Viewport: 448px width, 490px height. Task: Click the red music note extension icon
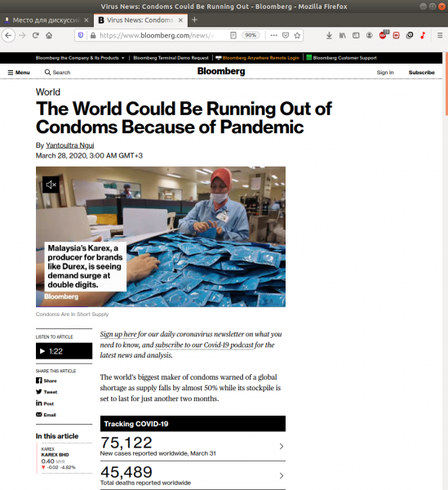pyautogui.click(x=423, y=35)
